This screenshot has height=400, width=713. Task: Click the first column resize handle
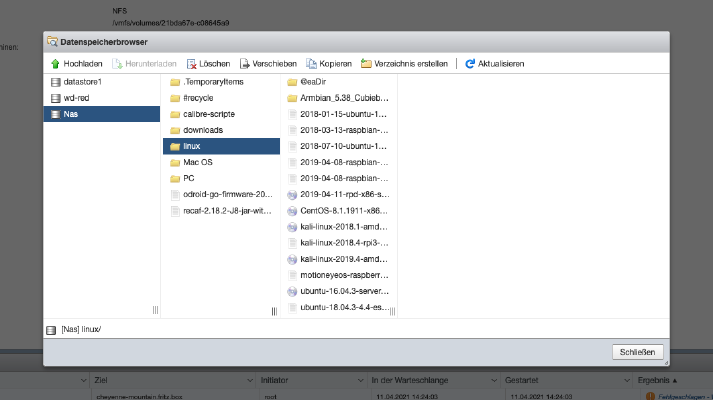tap(156, 310)
